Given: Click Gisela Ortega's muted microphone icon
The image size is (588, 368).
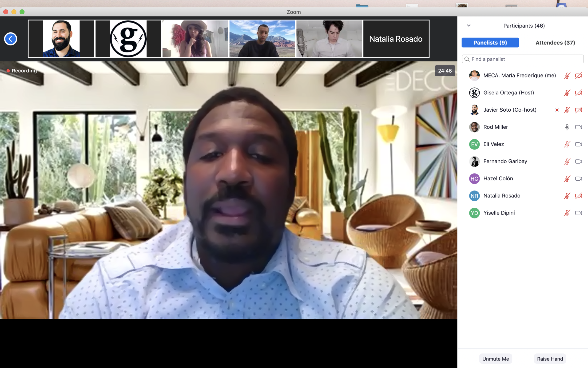Looking at the screenshot, I should click(x=567, y=93).
